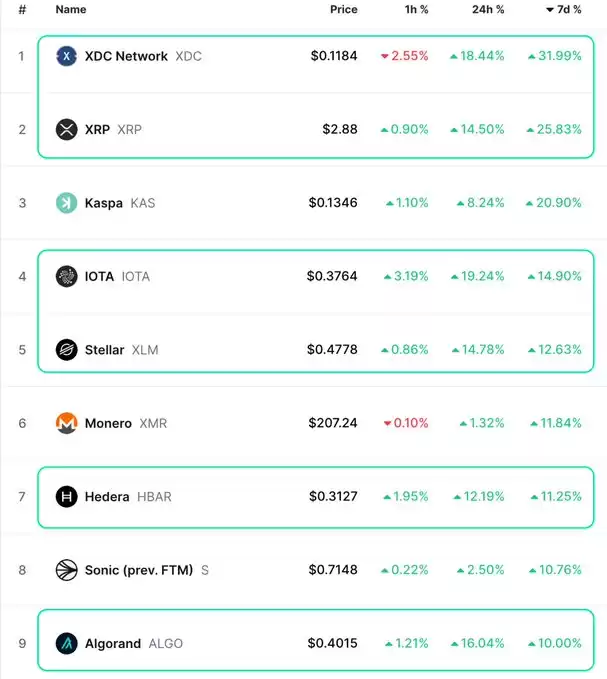Screen dimensions: 607x679
Task: Sort table by 24h % header
Action: coord(488,10)
